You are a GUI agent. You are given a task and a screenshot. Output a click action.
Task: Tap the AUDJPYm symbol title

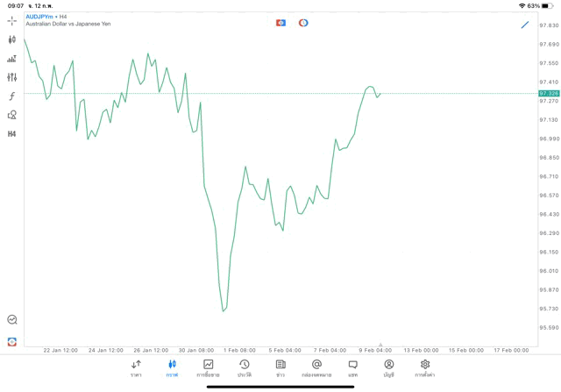click(x=39, y=17)
